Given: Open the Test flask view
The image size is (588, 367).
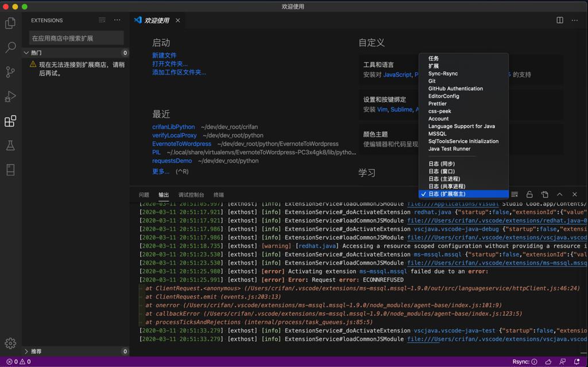Looking at the screenshot, I should (x=10, y=146).
